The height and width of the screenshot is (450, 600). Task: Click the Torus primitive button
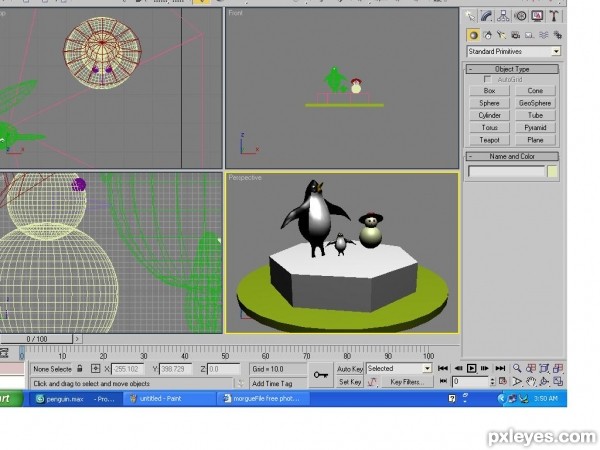(489, 128)
